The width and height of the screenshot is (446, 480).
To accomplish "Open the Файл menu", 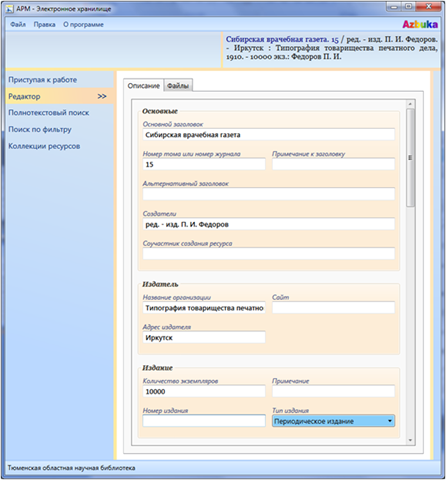I will [x=18, y=25].
